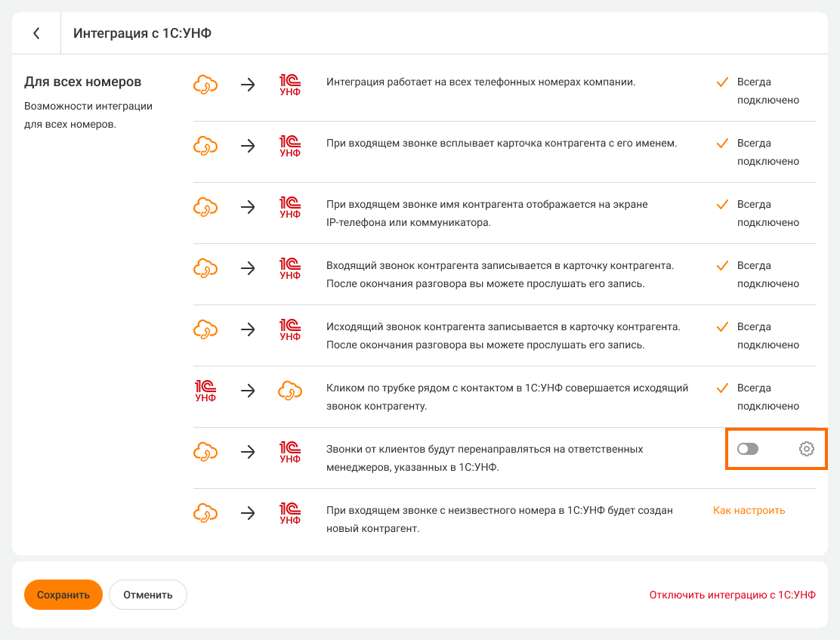Click the cloud phone icon on click-to-call row

point(290,391)
